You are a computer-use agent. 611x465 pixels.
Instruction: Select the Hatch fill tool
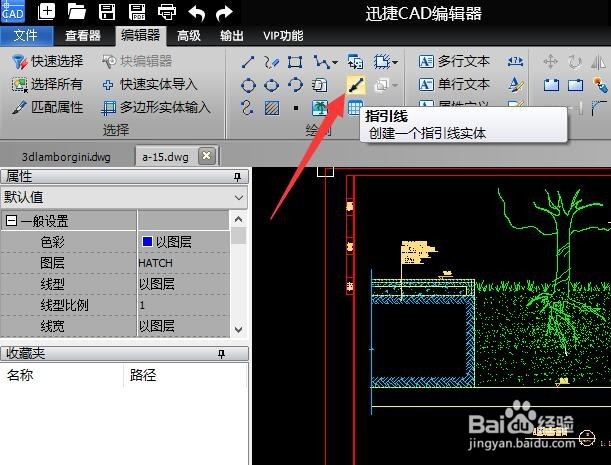point(272,108)
